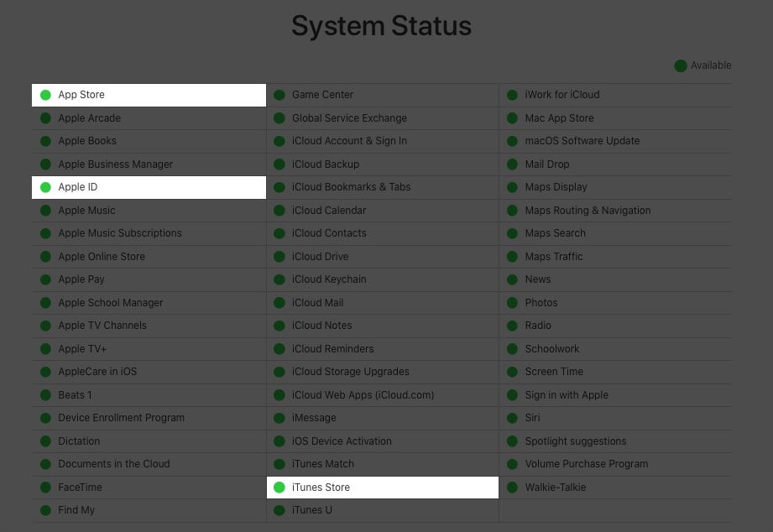Screen dimensions: 773x532
Task: Click the status dot next to Photos
Action: point(512,303)
